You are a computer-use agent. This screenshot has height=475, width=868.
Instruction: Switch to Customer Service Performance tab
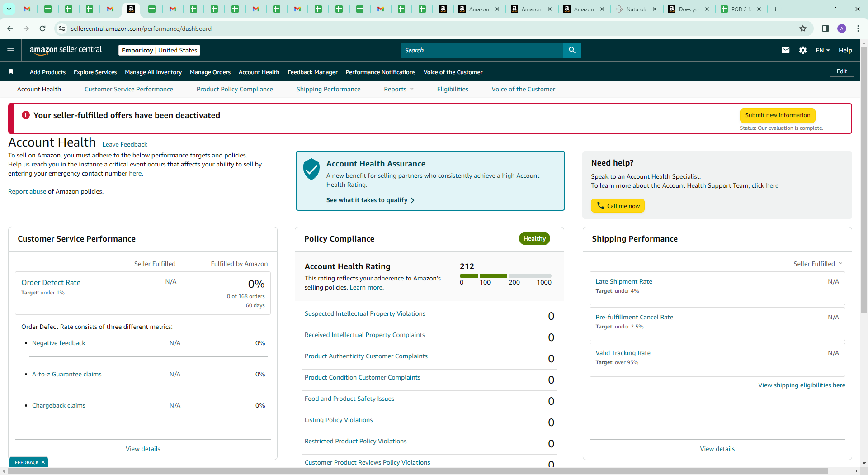tap(129, 89)
